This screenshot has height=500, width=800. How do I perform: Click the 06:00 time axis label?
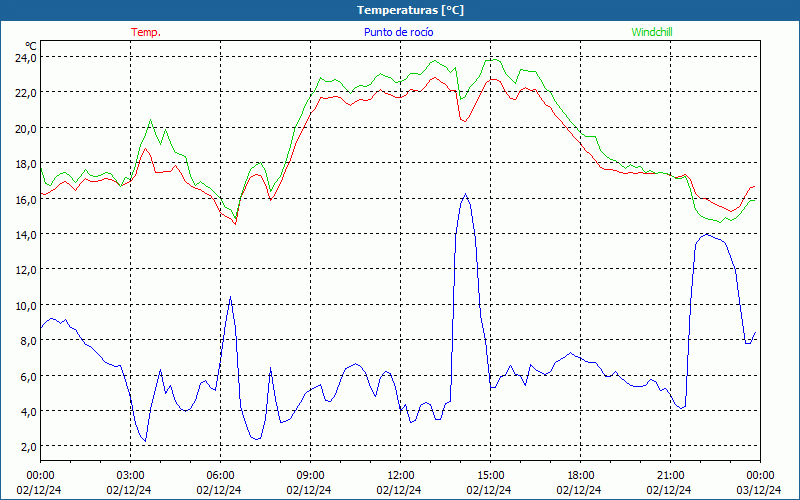[220, 476]
